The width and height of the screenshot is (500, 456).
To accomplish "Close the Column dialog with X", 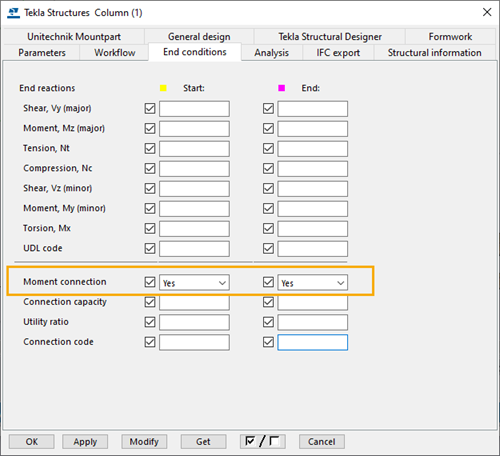I will 487,12.
